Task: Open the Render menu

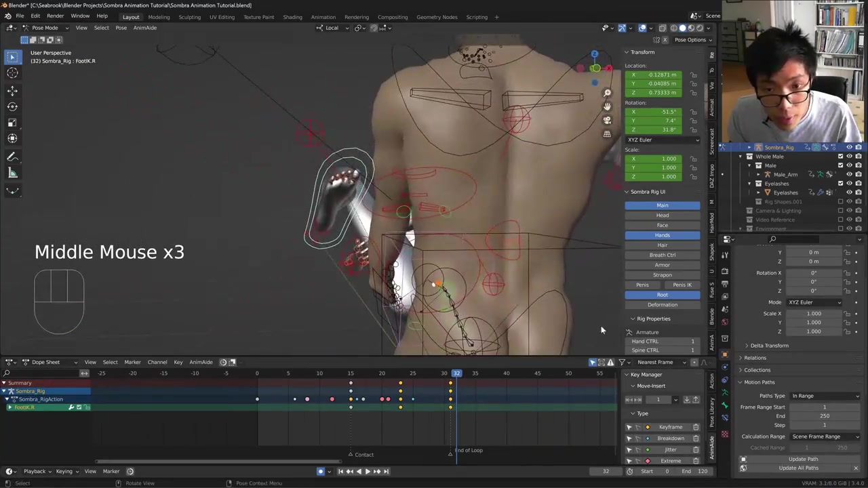Action: [x=55, y=16]
